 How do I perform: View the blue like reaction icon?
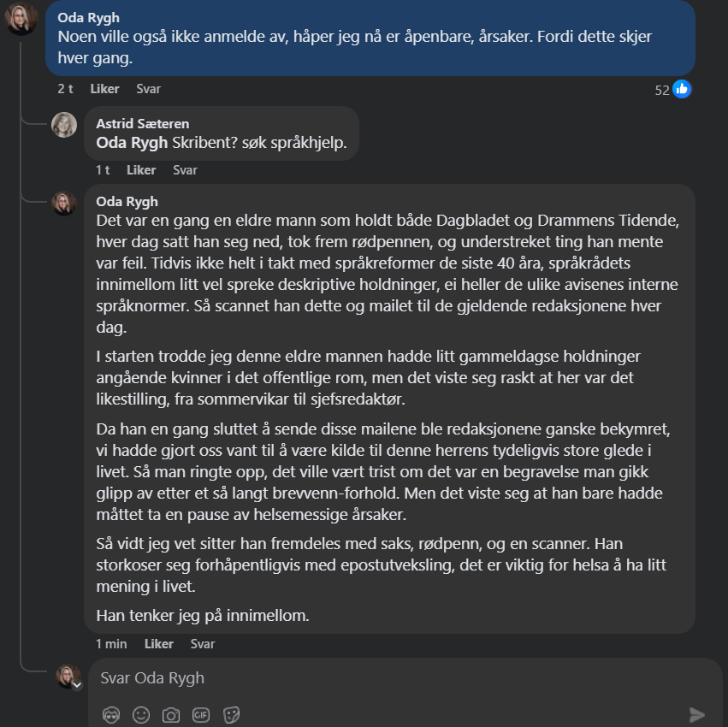click(682, 89)
